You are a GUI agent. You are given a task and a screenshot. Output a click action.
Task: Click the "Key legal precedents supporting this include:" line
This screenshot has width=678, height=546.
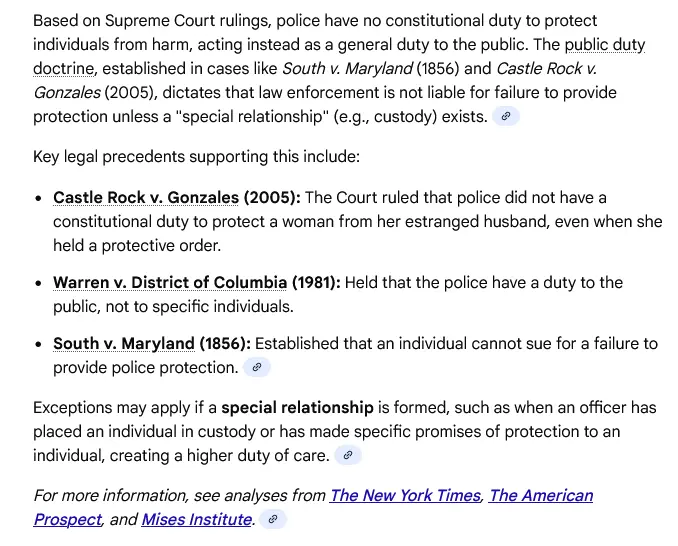tap(196, 157)
